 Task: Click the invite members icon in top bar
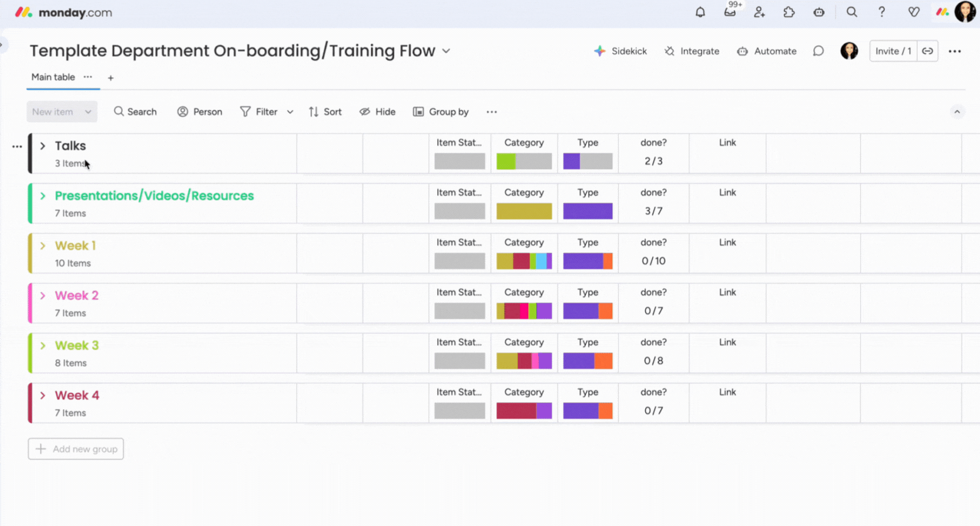click(759, 12)
